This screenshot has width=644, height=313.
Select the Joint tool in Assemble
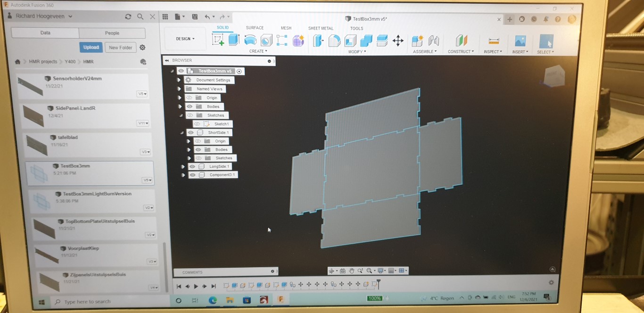click(434, 41)
